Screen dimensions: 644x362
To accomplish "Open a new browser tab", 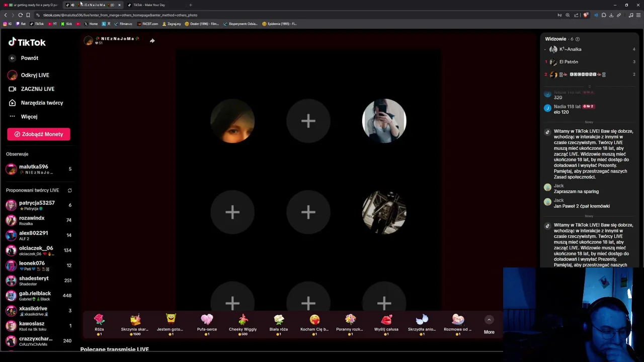I will (x=190, y=5).
